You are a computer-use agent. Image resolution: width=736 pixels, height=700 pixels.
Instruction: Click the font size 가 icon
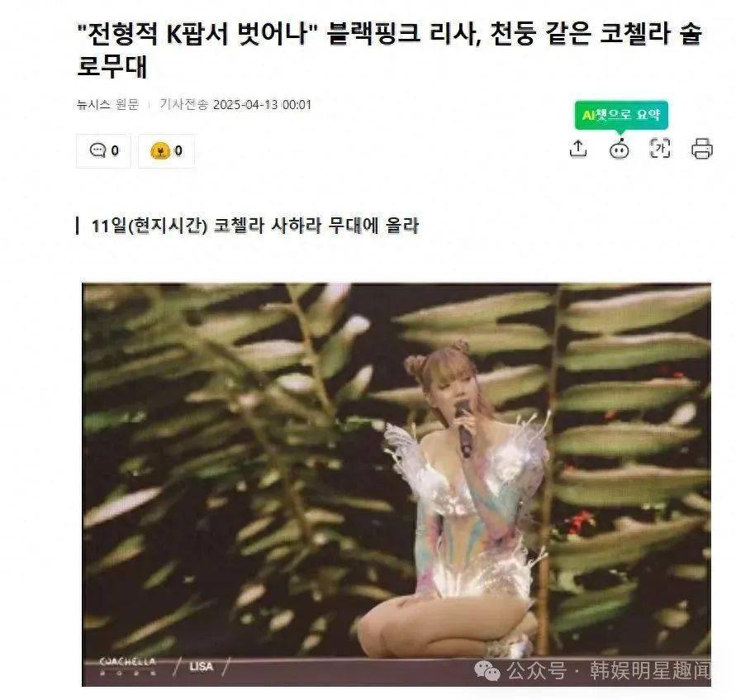(659, 149)
